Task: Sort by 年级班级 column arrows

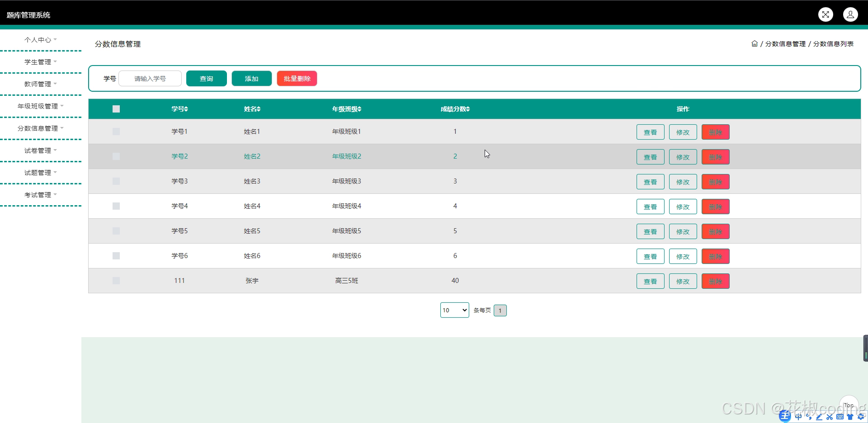Action: pos(359,109)
